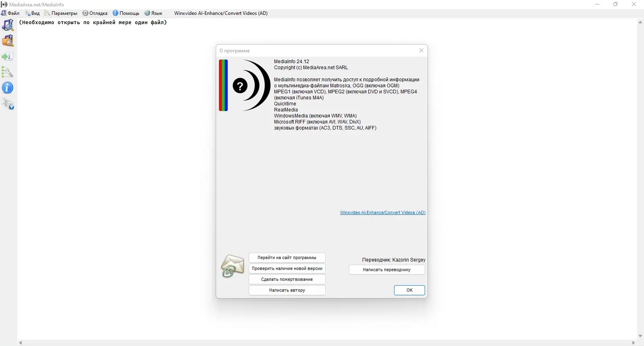Confirm the dialog with OK
Image resolution: width=644 pixels, height=346 pixels.
click(x=409, y=290)
